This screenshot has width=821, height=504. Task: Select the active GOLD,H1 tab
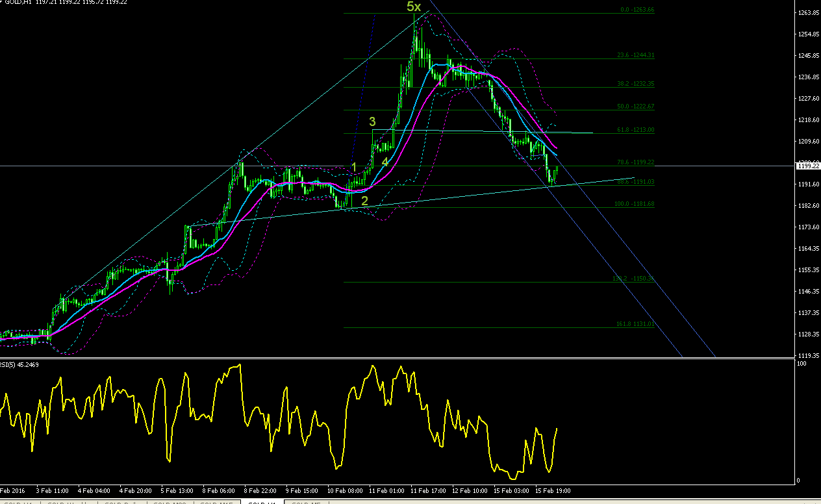pyautogui.click(x=262, y=502)
